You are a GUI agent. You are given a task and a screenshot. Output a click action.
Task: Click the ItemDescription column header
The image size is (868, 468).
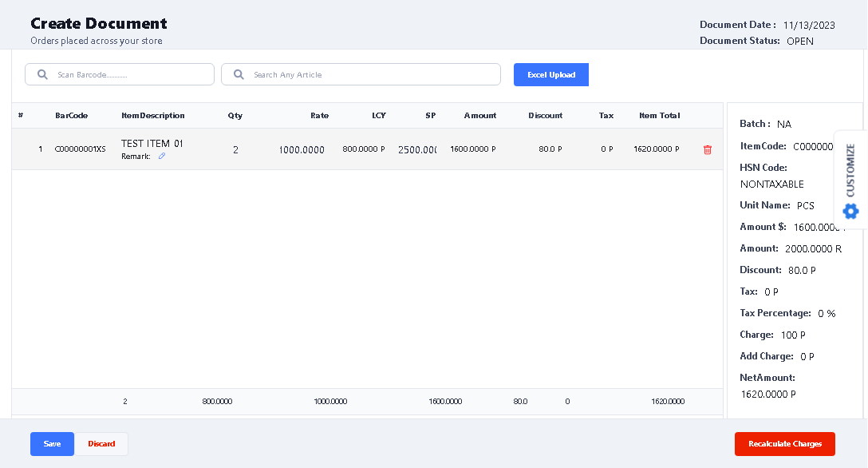pos(153,115)
